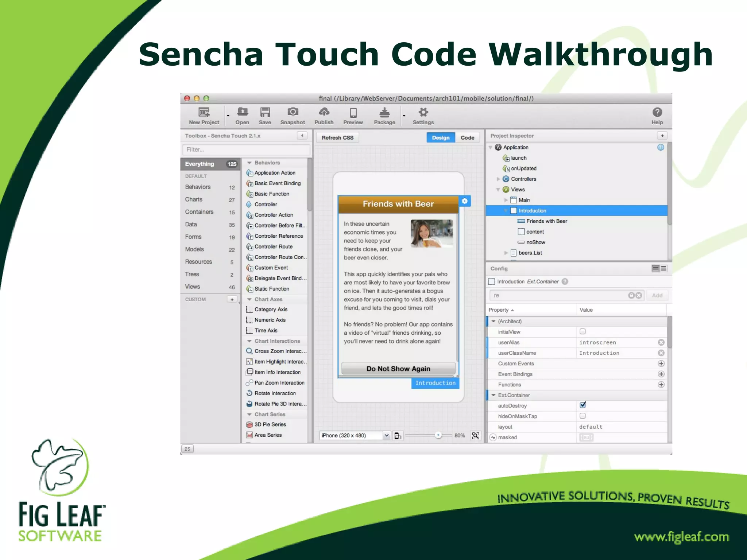Collapse the Chart Axes toolbox group
This screenshot has height=560, width=747.
(249, 299)
